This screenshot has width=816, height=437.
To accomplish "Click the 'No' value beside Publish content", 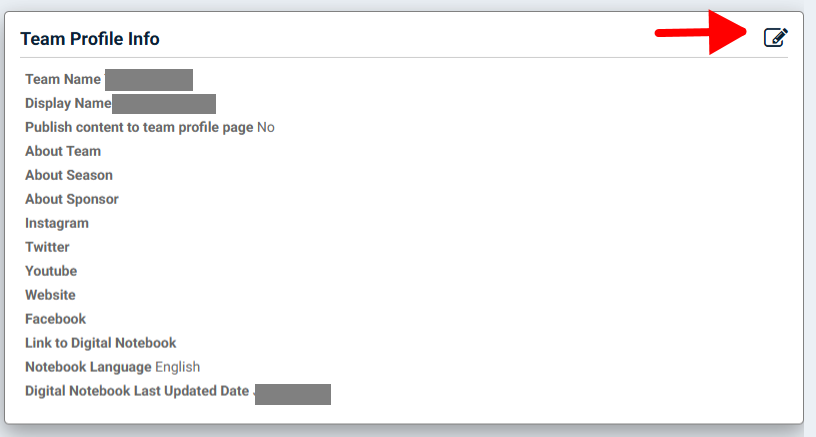I will [266, 127].
